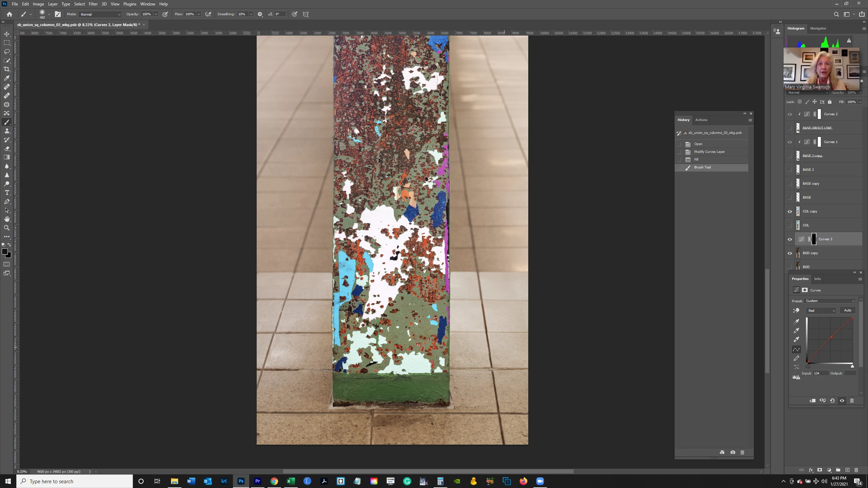
Task: Select the Lasso tool
Action: coord(7,52)
